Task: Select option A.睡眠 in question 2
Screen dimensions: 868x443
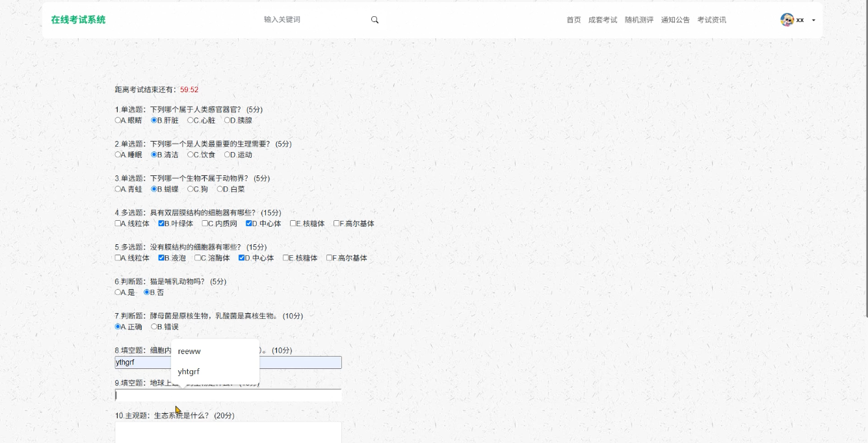Action: coord(118,155)
